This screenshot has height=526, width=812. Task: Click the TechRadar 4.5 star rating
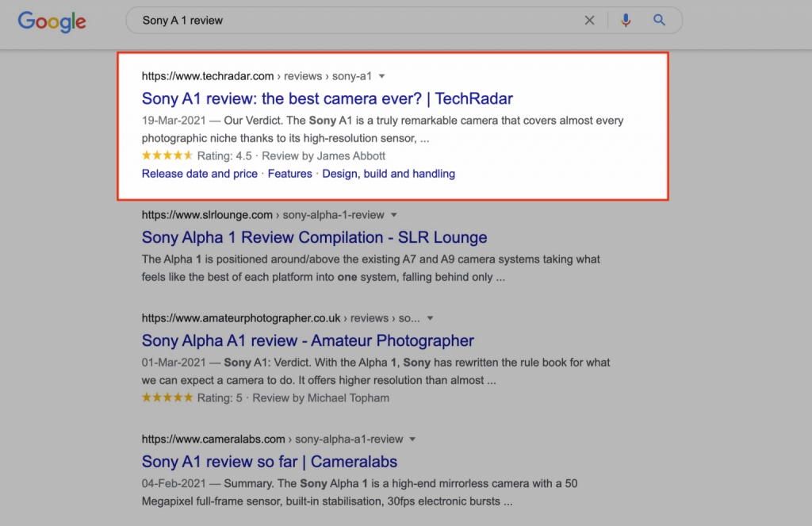(167, 156)
